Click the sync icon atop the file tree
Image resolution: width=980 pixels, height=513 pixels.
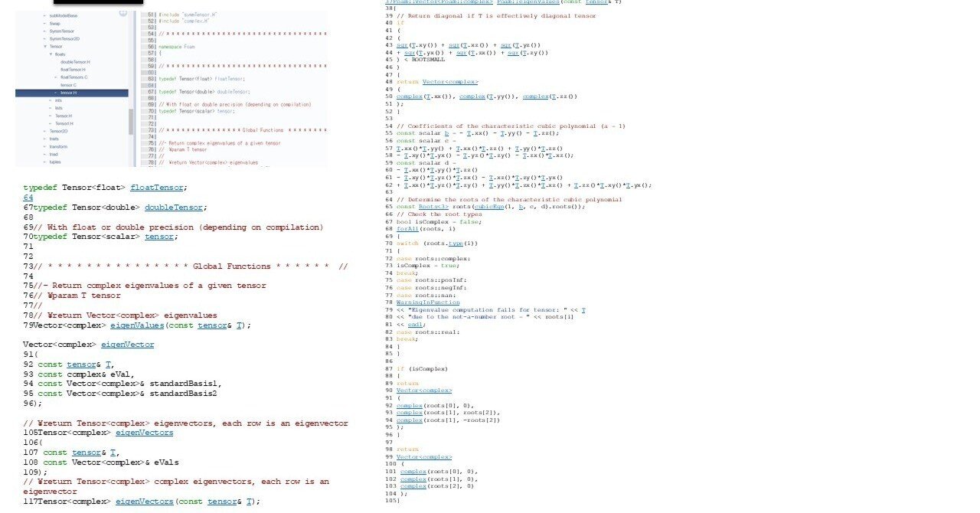123,12
